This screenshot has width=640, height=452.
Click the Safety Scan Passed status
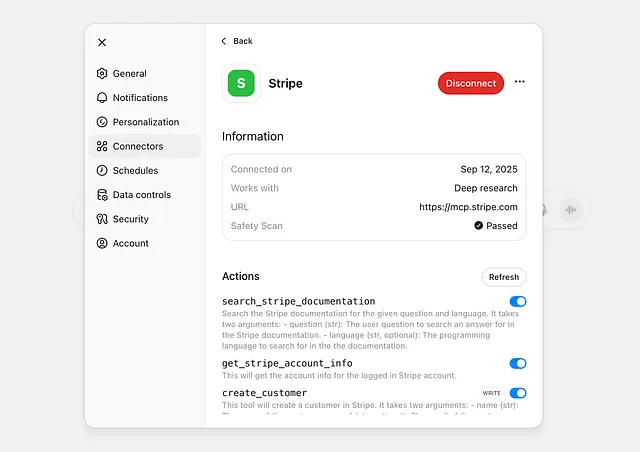[496, 226]
